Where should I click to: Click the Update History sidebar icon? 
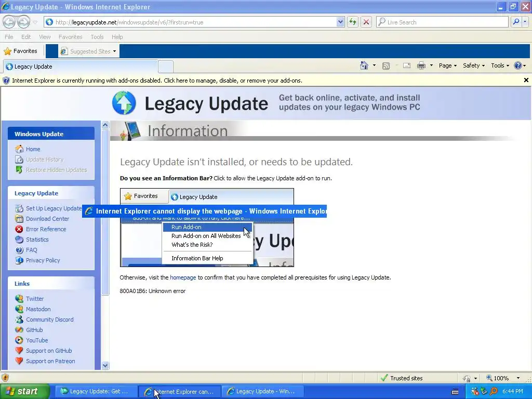click(19, 159)
